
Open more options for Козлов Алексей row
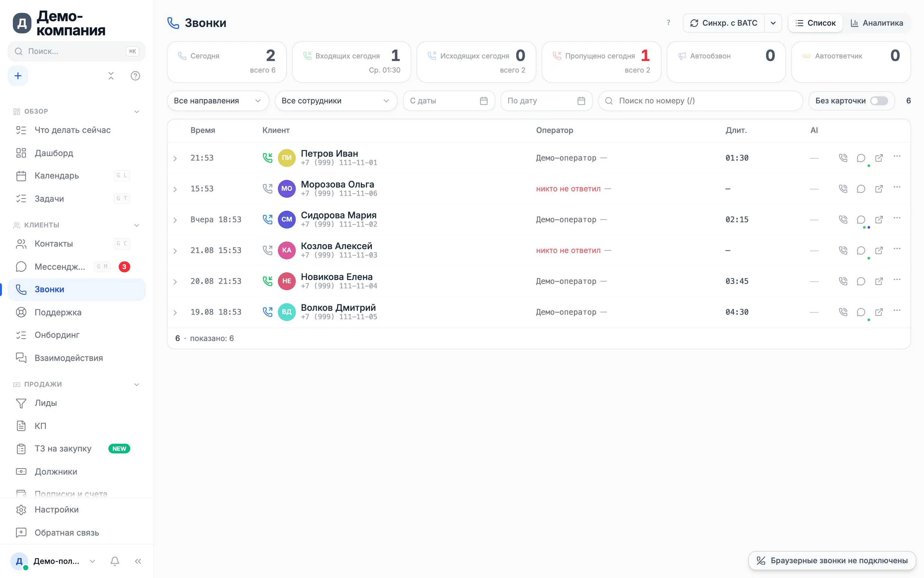(x=897, y=249)
